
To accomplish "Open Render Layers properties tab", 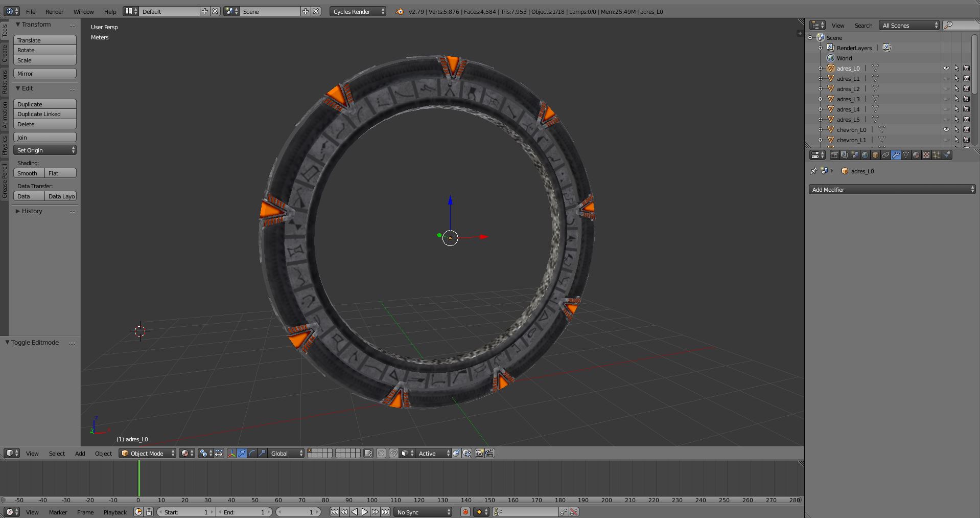I will 845,155.
